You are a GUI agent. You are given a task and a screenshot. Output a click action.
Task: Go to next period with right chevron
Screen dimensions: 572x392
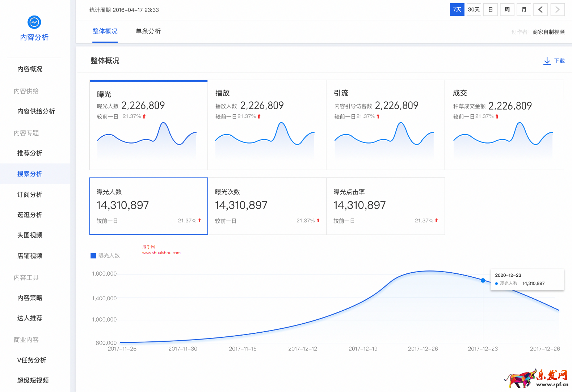click(x=558, y=10)
